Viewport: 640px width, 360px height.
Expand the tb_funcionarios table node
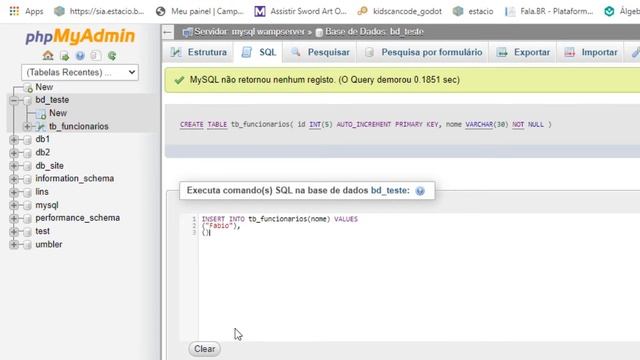(27, 127)
